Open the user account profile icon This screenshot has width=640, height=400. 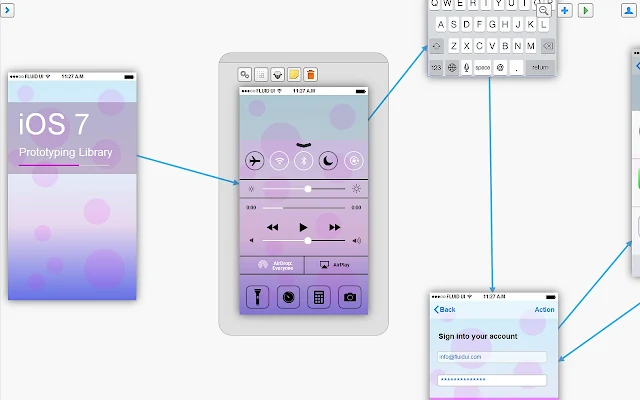click(629, 11)
